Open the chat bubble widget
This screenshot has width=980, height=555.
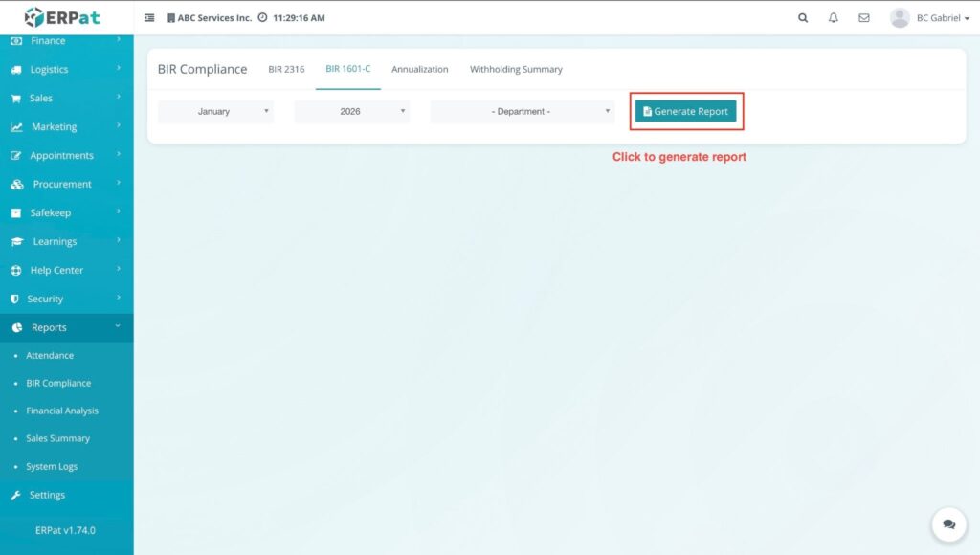[948, 524]
